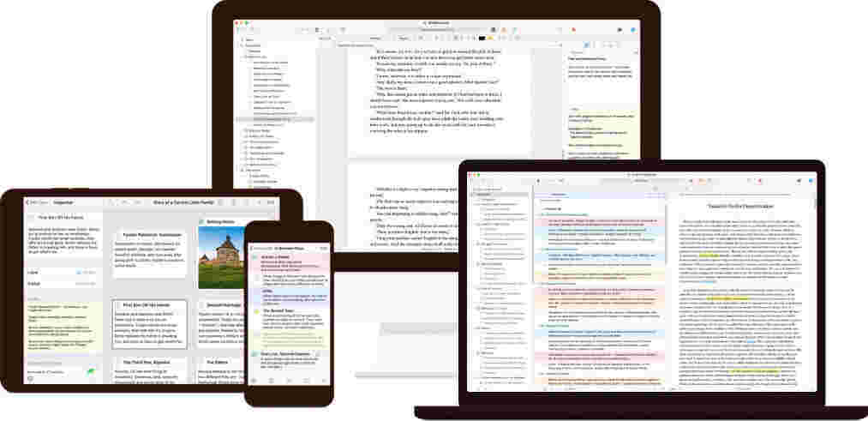Open The Elders card on the iPad corkboard

[223, 370]
